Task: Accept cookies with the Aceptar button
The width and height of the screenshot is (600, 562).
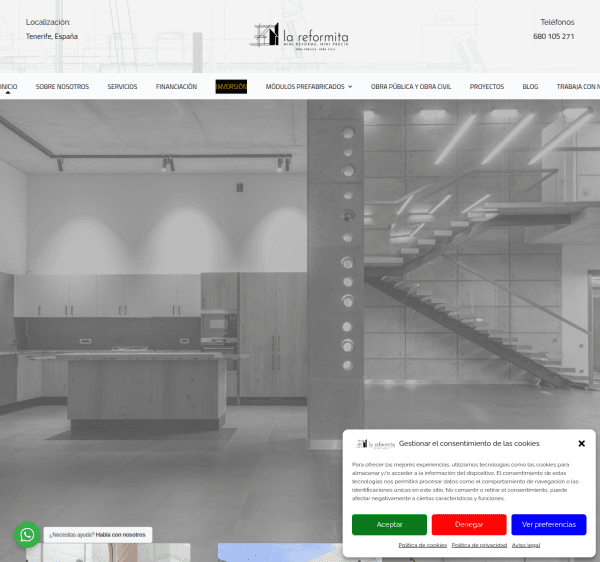Action: tap(389, 525)
